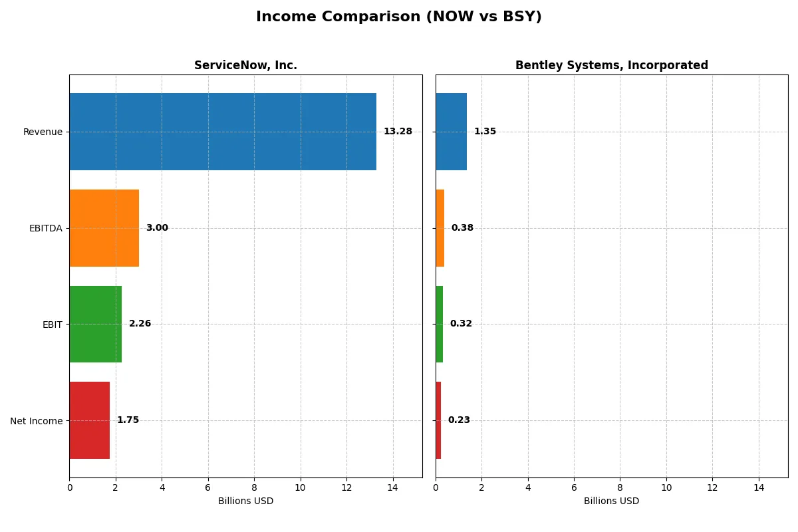798x532 pixels.
Task: Select the Bentley Systems subplot title
Action: pyautogui.click(x=612, y=65)
